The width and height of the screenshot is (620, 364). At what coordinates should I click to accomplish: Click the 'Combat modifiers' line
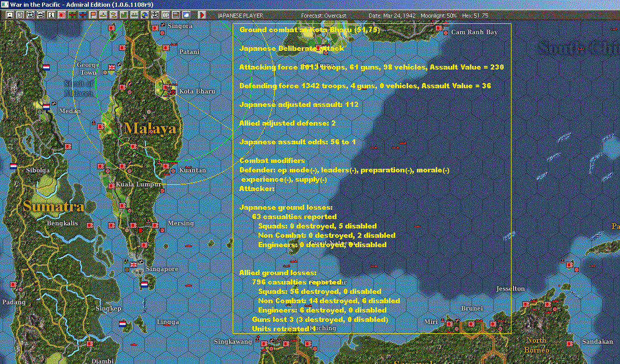point(272,160)
